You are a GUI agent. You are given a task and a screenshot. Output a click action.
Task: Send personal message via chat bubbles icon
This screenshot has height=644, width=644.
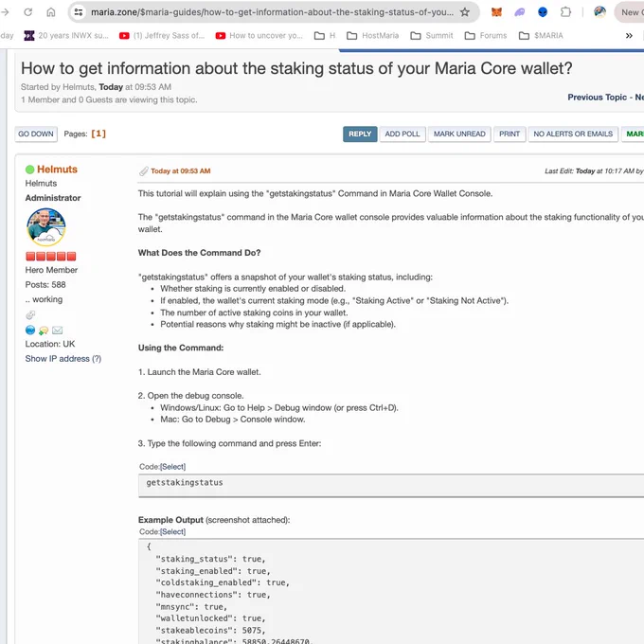(x=44, y=331)
